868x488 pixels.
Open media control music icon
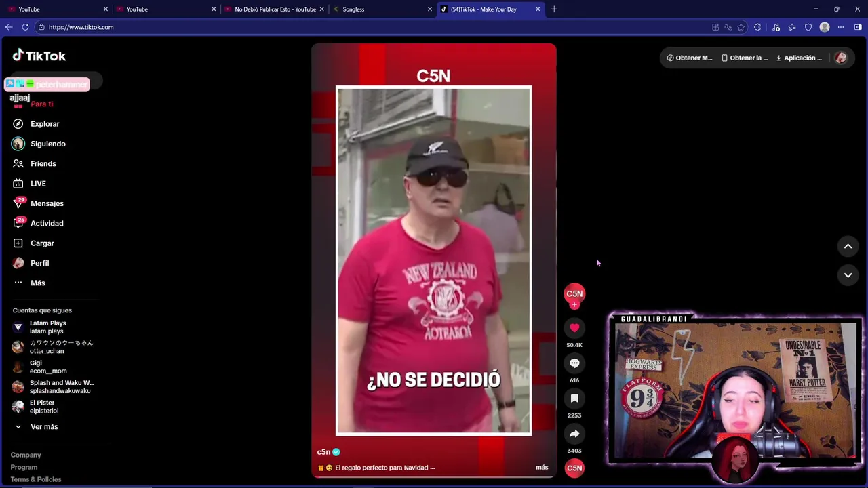776,27
